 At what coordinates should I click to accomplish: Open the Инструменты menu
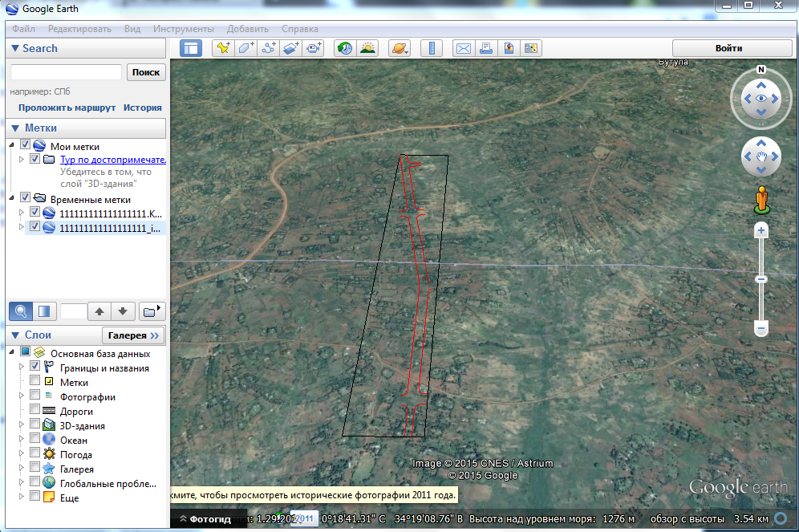coord(184,29)
